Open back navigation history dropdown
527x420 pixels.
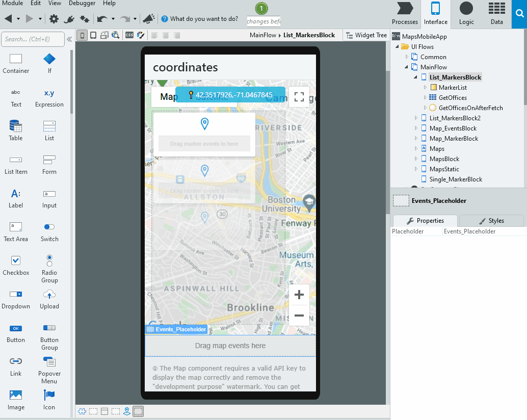pos(18,19)
